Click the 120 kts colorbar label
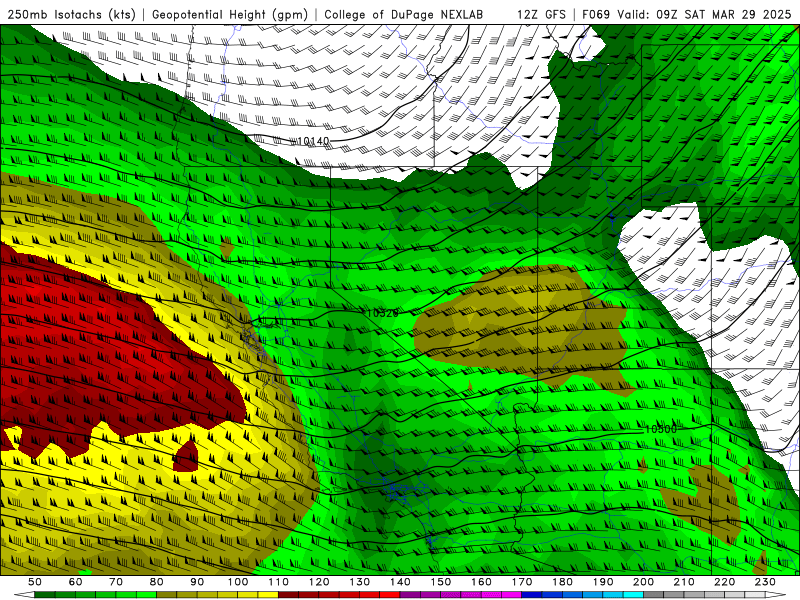The width and height of the screenshot is (800, 600). coord(319,582)
